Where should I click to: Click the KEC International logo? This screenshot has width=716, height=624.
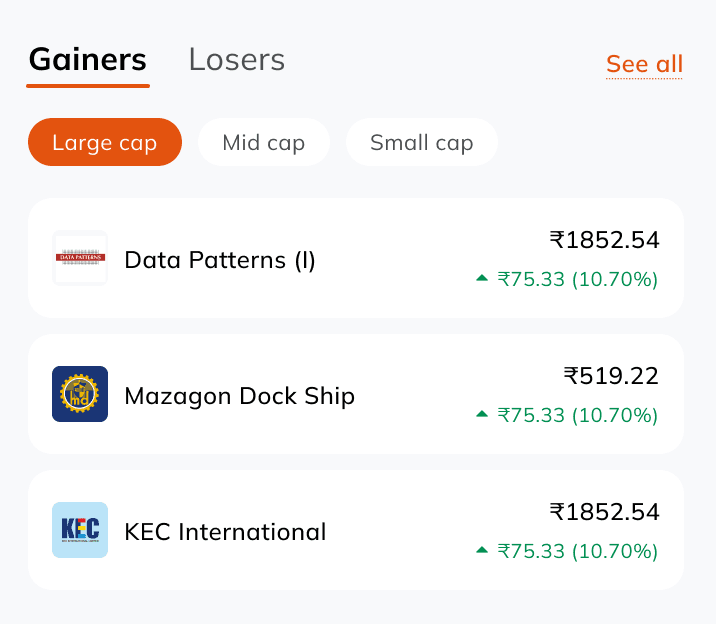tap(80, 530)
